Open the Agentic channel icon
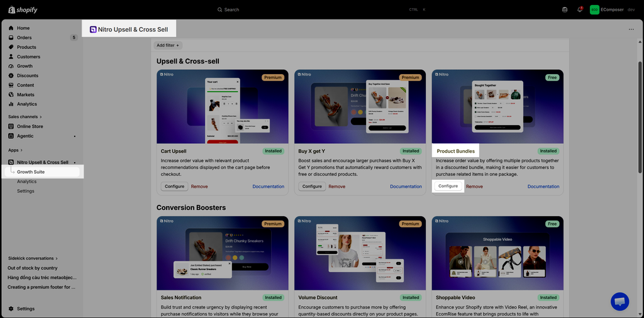644x318 pixels. pos(11,136)
